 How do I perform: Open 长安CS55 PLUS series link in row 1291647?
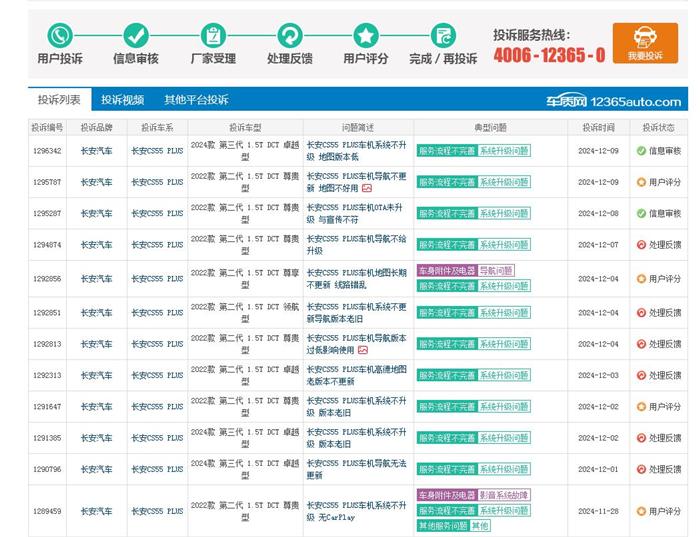pyautogui.click(x=157, y=407)
